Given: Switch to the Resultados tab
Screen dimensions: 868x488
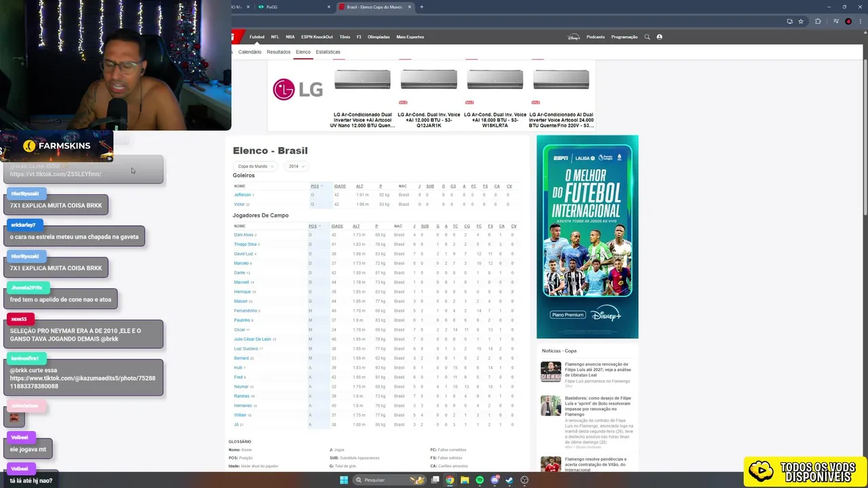Looking at the screenshot, I should coord(279,52).
